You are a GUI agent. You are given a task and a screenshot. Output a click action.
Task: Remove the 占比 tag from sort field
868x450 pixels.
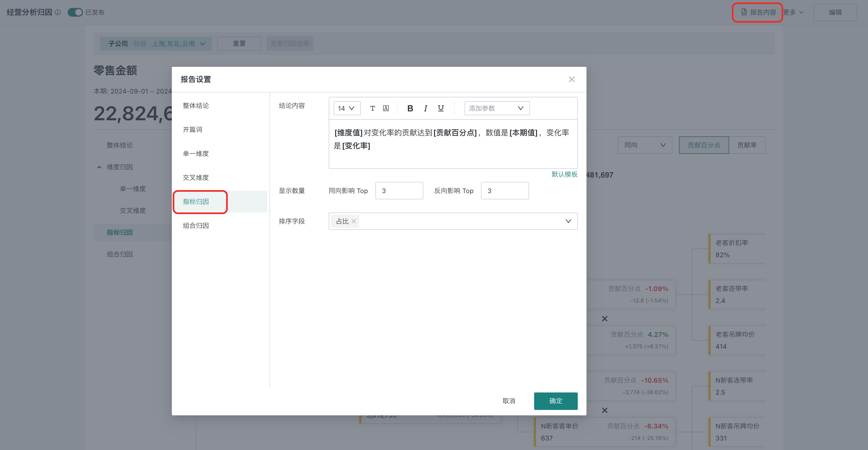tap(354, 221)
